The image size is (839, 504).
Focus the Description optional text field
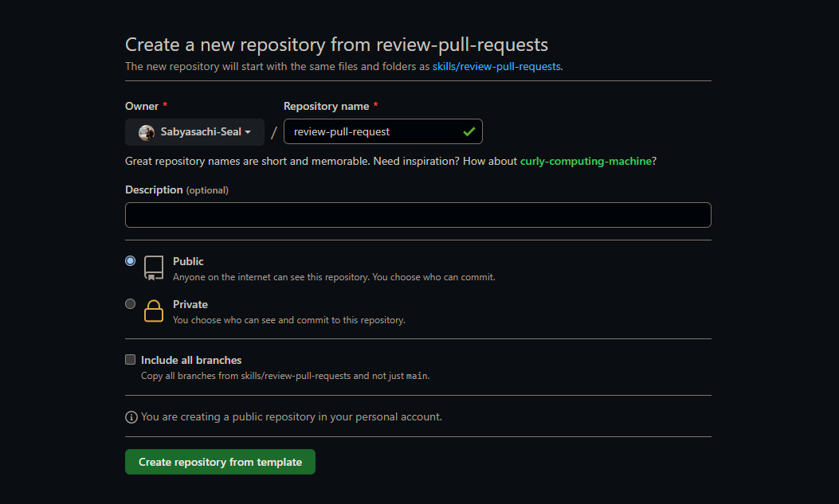pyautogui.click(x=418, y=214)
